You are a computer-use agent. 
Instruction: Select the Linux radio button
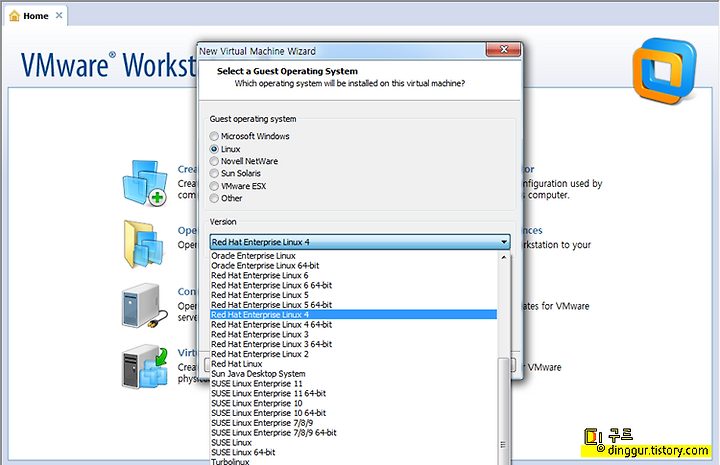click(x=214, y=149)
